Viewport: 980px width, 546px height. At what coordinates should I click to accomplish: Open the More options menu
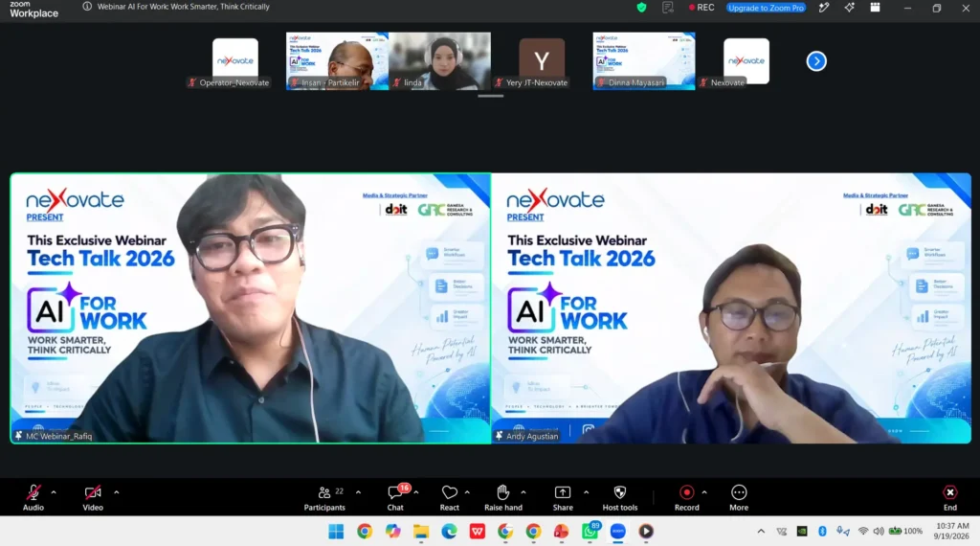pos(739,498)
